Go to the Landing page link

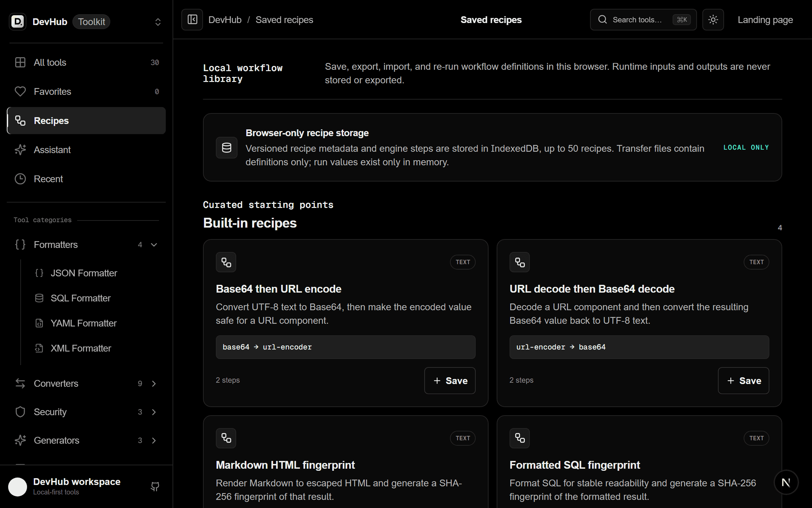[765, 20]
